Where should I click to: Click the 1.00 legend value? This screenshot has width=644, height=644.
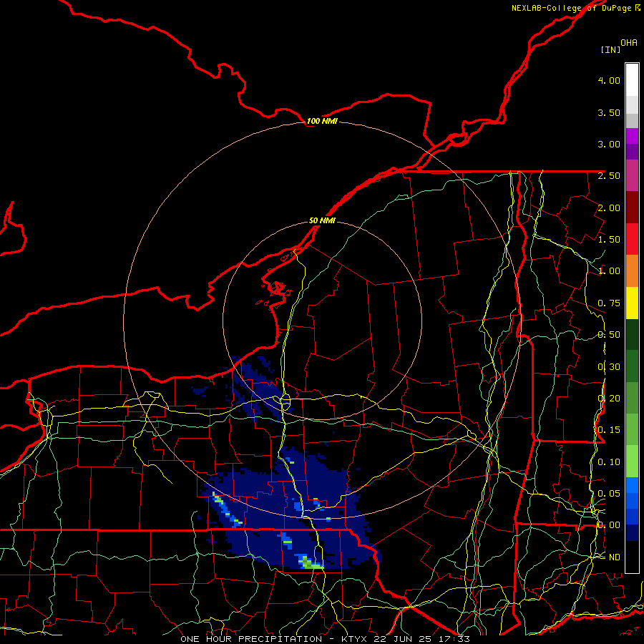pyautogui.click(x=609, y=271)
